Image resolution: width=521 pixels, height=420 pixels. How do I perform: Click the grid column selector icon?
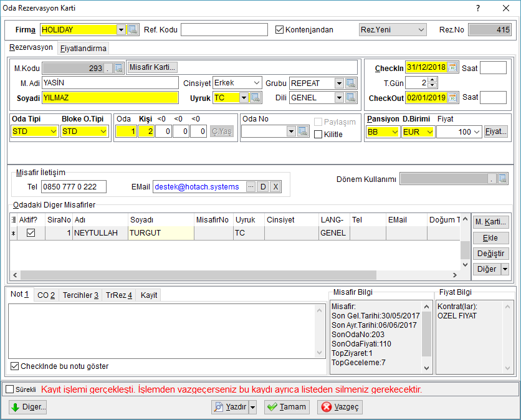click(x=14, y=219)
